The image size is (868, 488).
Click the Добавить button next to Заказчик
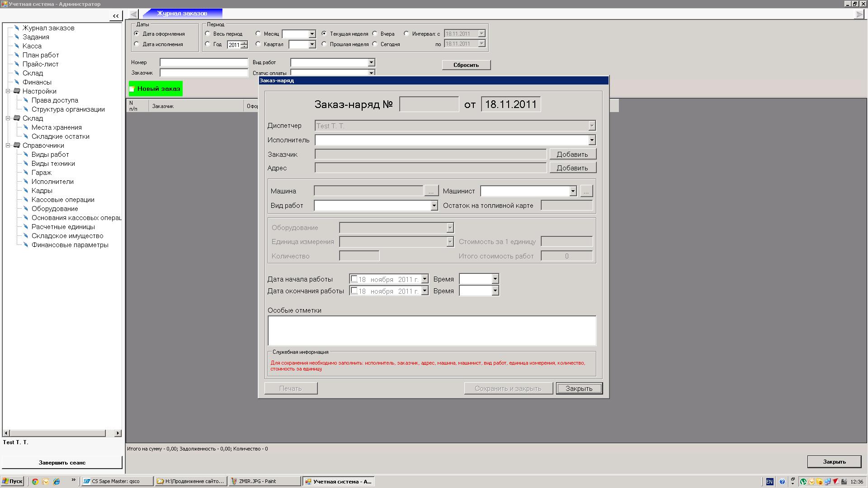click(x=572, y=155)
